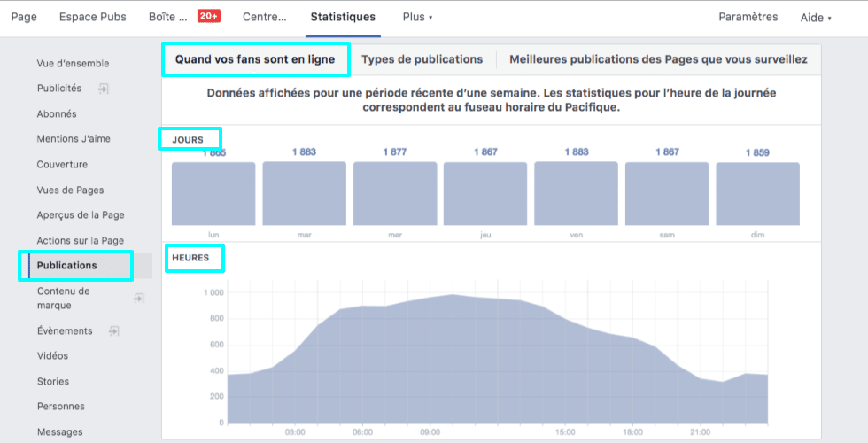
Task: Open the 20+ notification badge
Action: click(x=208, y=16)
